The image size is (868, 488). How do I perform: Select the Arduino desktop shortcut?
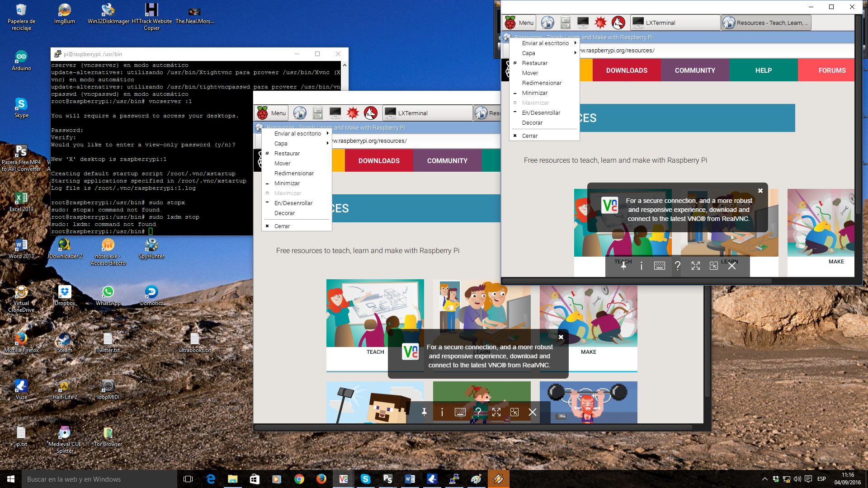tap(21, 61)
